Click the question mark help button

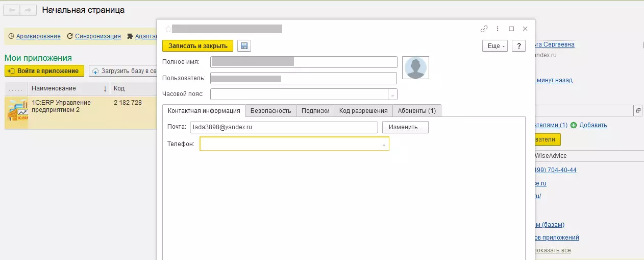click(x=518, y=46)
